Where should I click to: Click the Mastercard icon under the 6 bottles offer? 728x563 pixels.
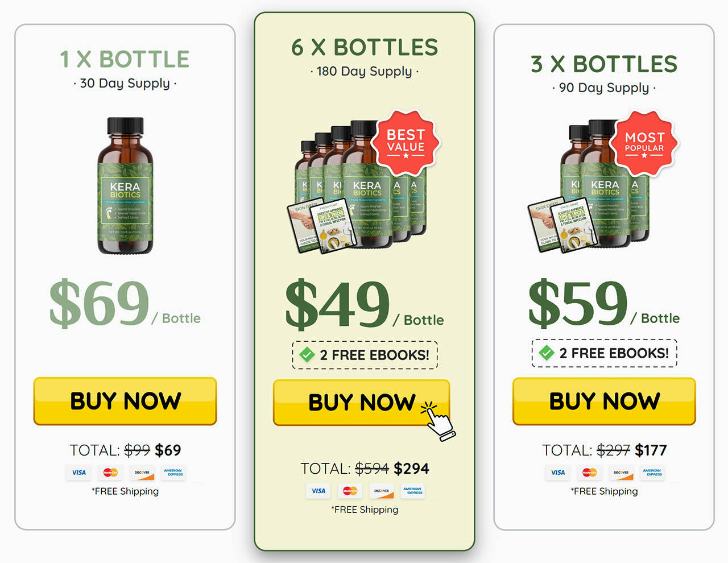tap(350, 491)
